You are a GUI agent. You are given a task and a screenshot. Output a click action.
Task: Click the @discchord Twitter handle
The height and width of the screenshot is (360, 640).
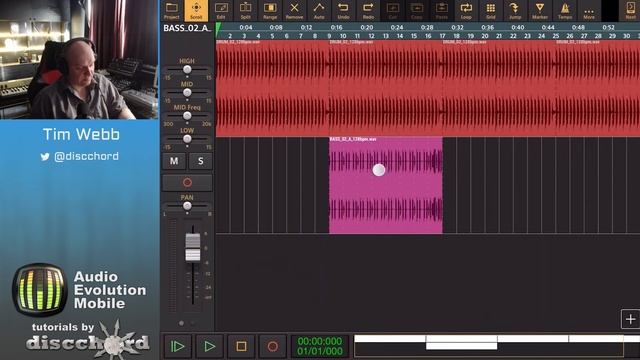coord(87,156)
